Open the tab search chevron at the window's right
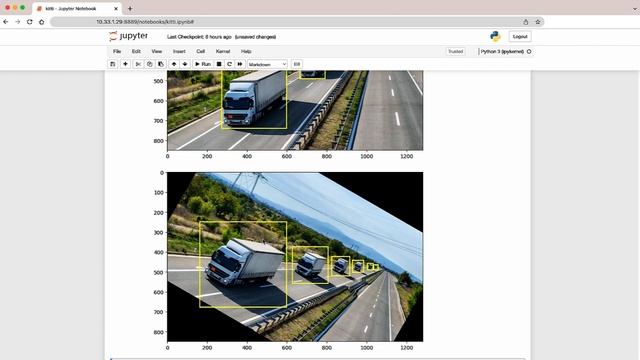The image size is (640, 360). tap(636, 9)
